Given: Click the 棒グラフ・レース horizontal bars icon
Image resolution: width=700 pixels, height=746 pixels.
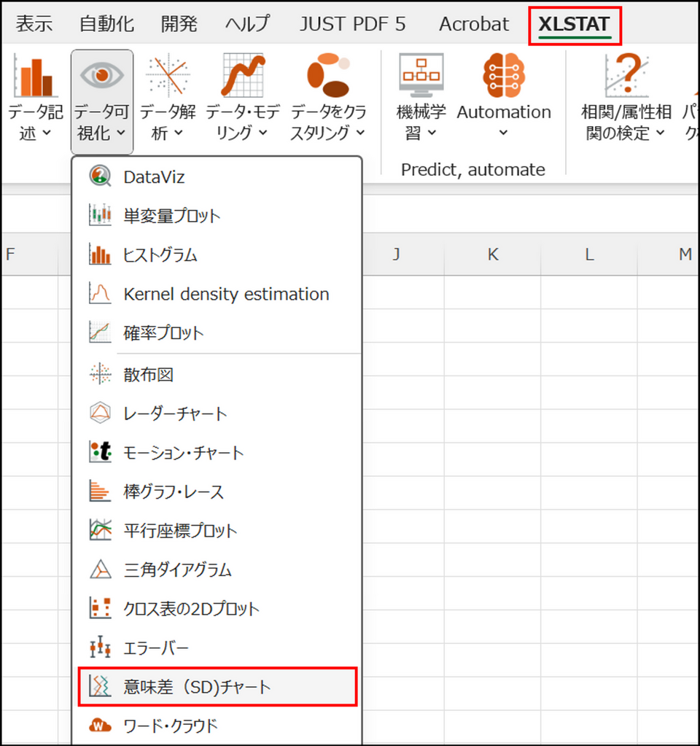Looking at the screenshot, I should pyautogui.click(x=100, y=491).
